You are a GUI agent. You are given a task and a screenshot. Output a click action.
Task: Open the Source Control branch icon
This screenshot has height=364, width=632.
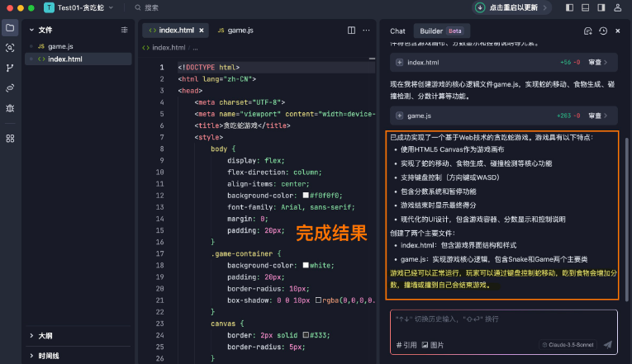(10, 68)
